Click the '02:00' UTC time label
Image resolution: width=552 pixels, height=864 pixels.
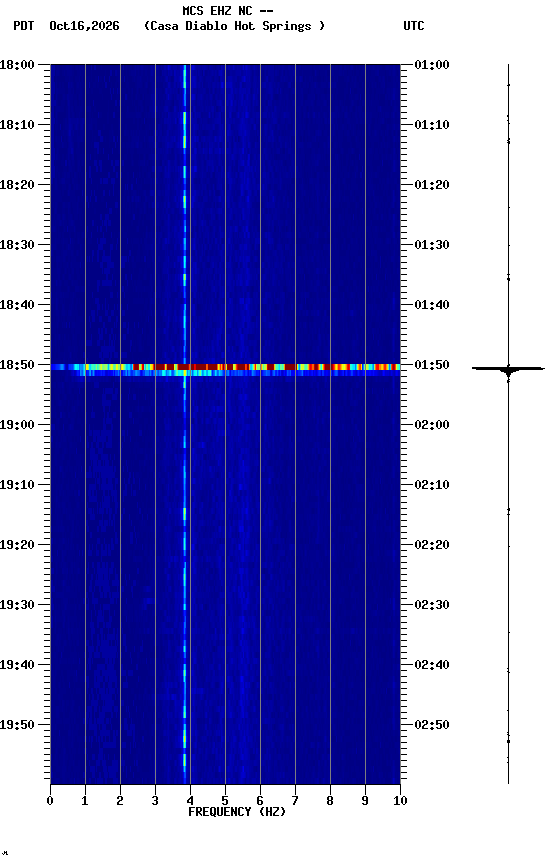tap(432, 425)
